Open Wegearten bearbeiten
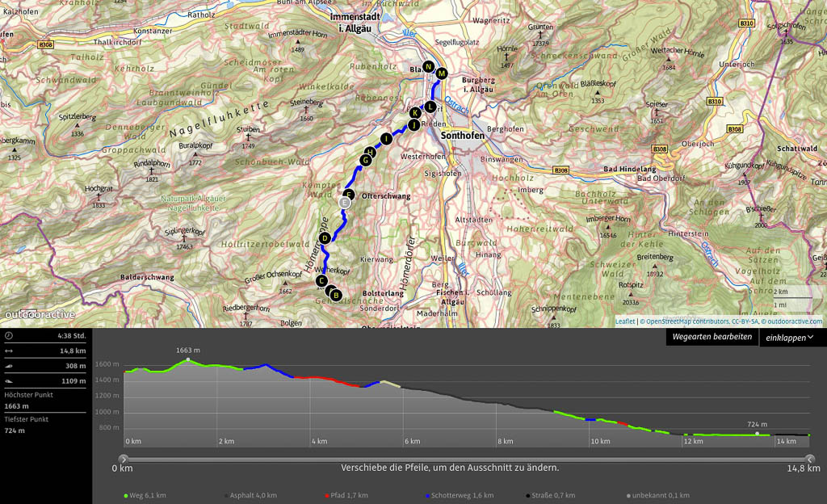The image size is (827, 504). pyautogui.click(x=712, y=337)
